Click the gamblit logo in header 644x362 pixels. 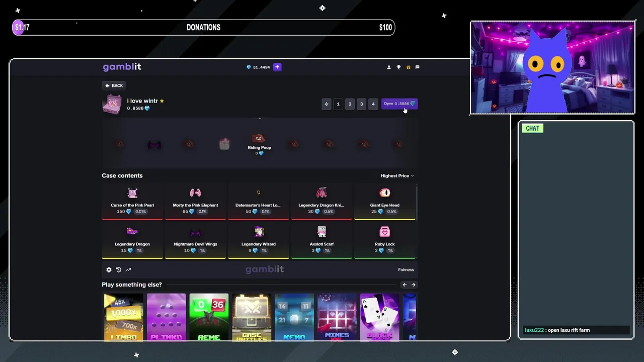(x=122, y=67)
